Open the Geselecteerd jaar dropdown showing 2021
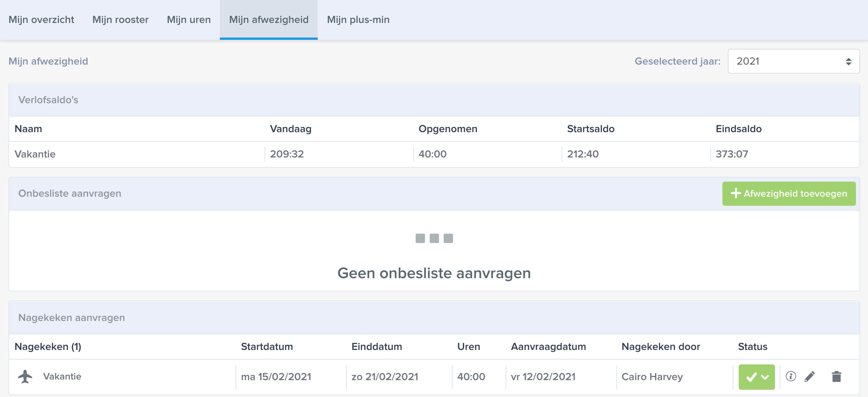Viewport: 868px width, 397px height. [x=793, y=61]
